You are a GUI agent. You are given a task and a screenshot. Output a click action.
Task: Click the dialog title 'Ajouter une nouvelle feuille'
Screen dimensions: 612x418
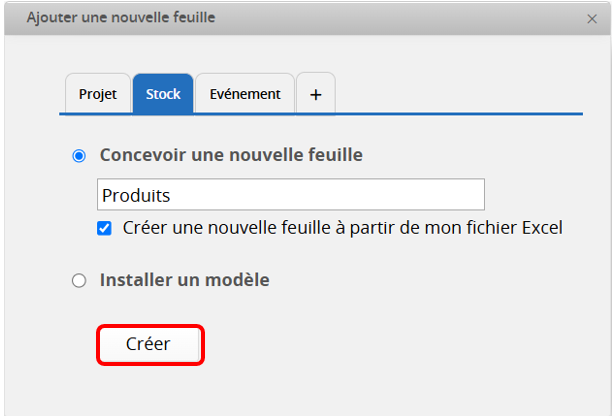tap(120, 18)
